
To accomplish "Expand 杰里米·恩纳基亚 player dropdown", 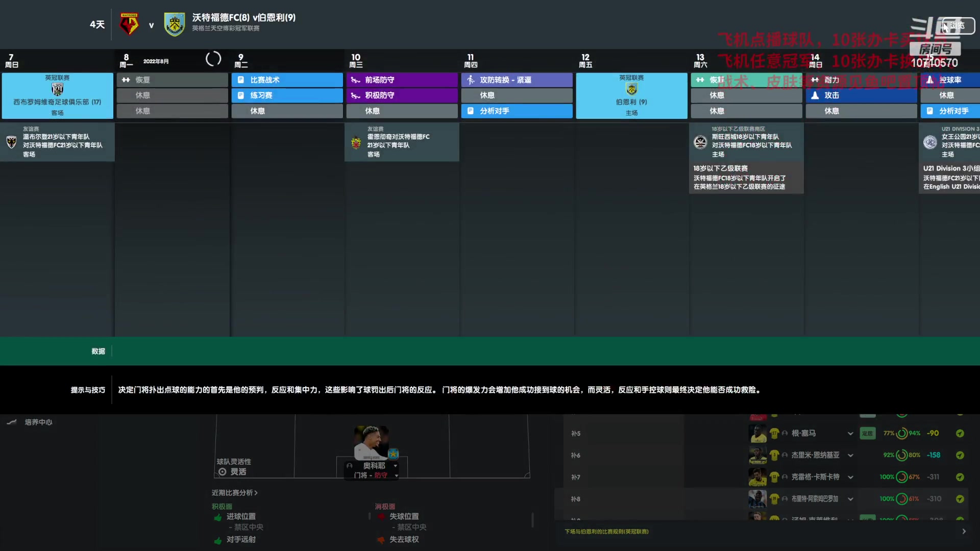I will [x=850, y=455].
